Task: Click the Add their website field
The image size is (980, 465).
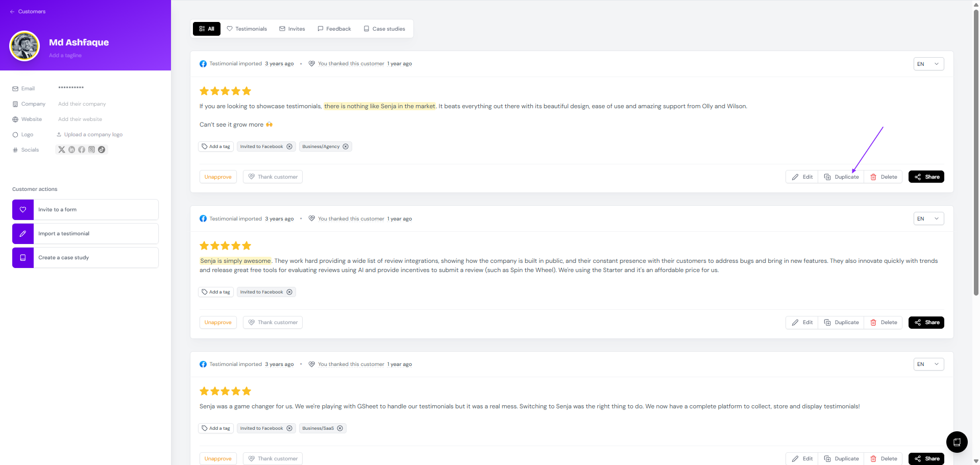Action: (80, 119)
